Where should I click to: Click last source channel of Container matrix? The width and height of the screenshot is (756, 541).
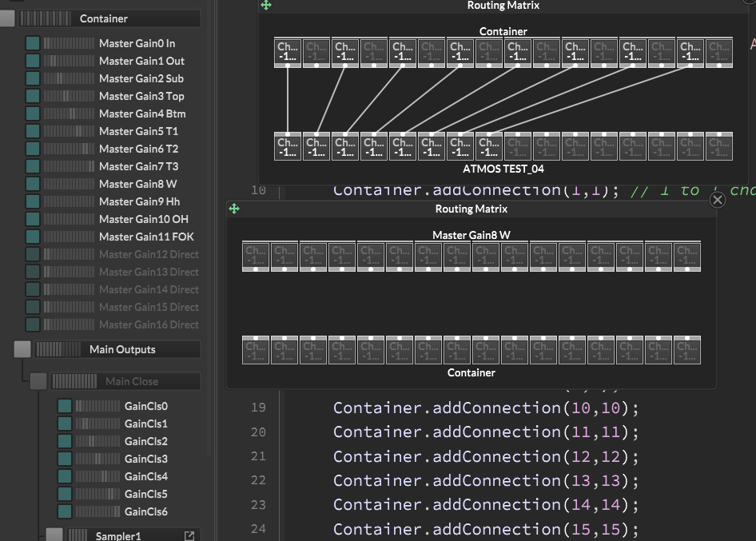719,52
